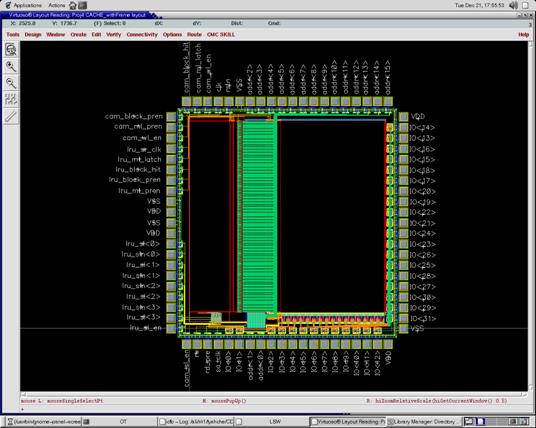This screenshot has height=428, width=536.
Task: Open the Route menu
Action: click(x=194, y=35)
